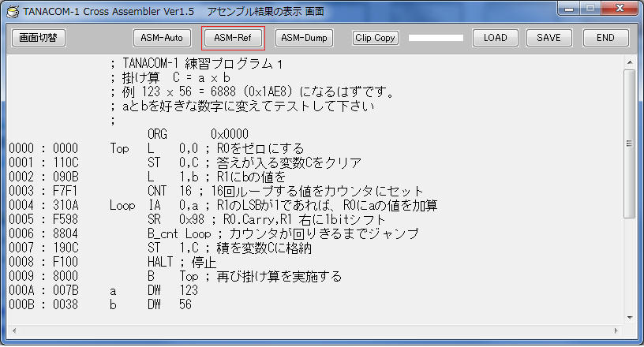
Task: Click the machine code '0038'
Action: tap(66, 304)
